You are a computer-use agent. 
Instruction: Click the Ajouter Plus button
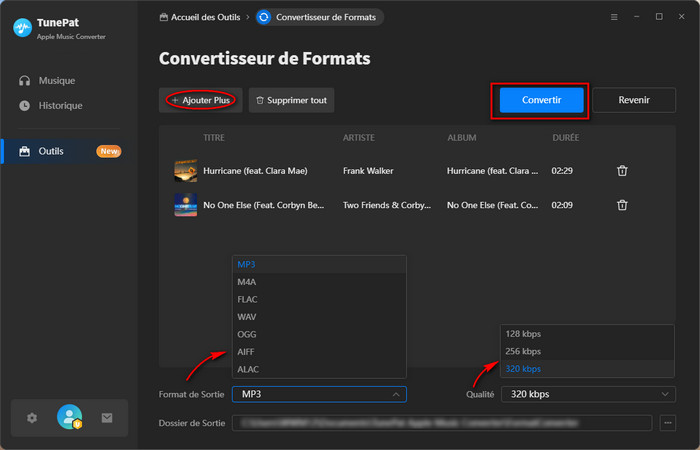[x=200, y=100]
